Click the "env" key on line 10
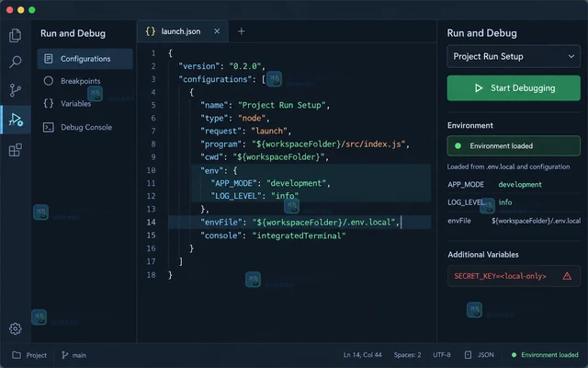Screen dimensions: 588x368 click(x=212, y=171)
